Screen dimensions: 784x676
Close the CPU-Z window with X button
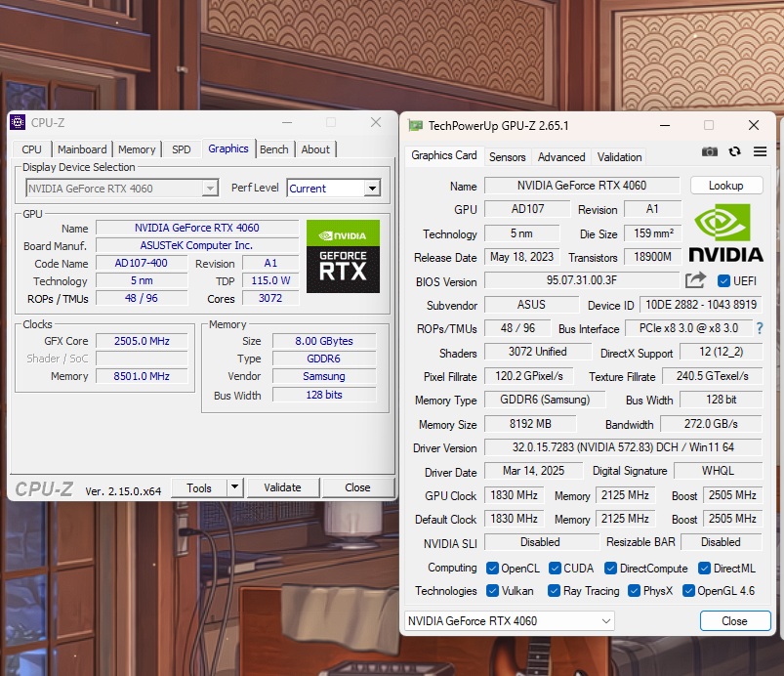376,122
